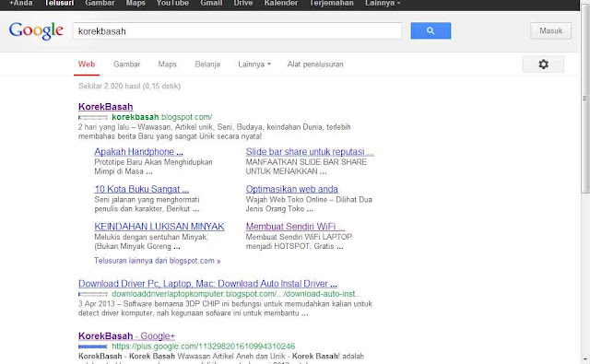Open Kalender from the top bar

[x=281, y=4]
